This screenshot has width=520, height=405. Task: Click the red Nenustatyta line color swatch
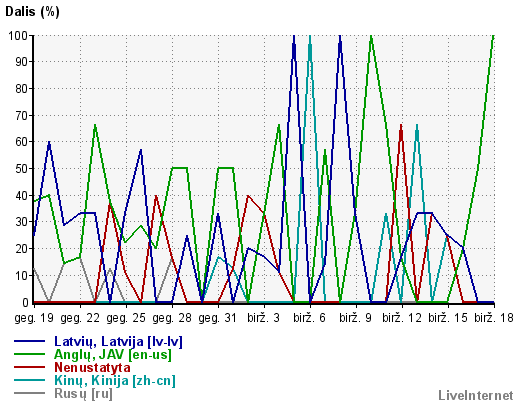(x=29, y=367)
